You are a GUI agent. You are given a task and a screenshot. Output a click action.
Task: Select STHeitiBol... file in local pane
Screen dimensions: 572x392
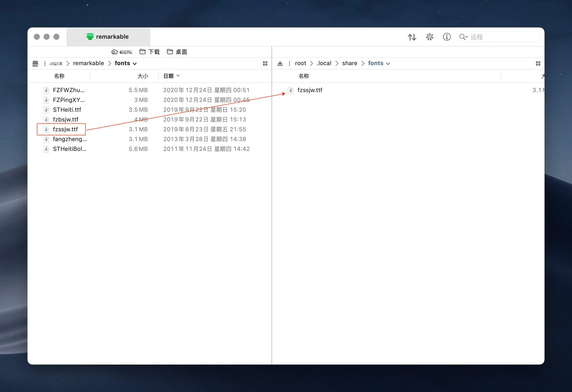70,149
